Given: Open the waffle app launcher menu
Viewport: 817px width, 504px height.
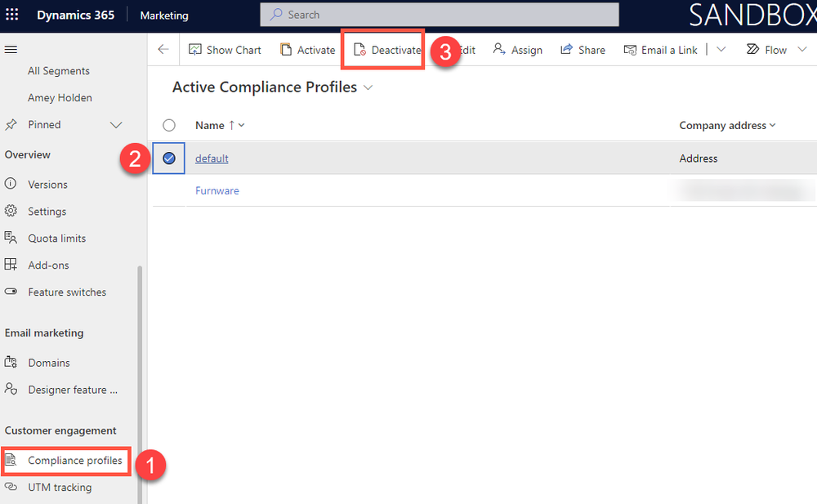Looking at the screenshot, I should [x=11, y=15].
